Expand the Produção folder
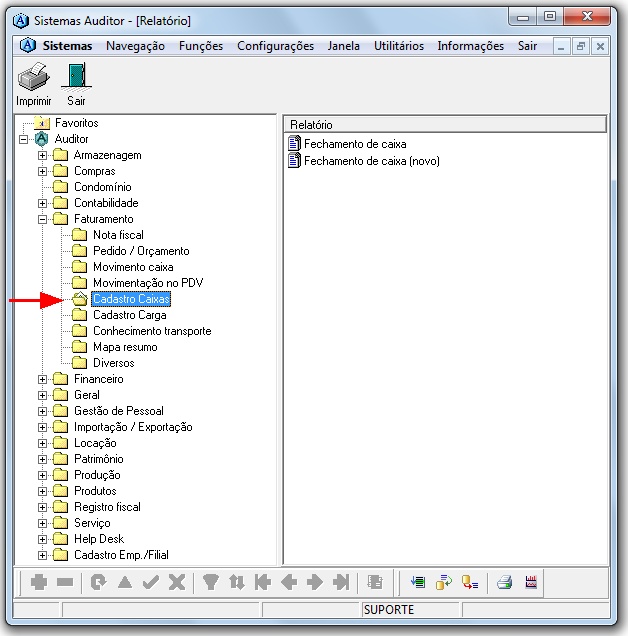This screenshot has height=636, width=628. coord(42,475)
